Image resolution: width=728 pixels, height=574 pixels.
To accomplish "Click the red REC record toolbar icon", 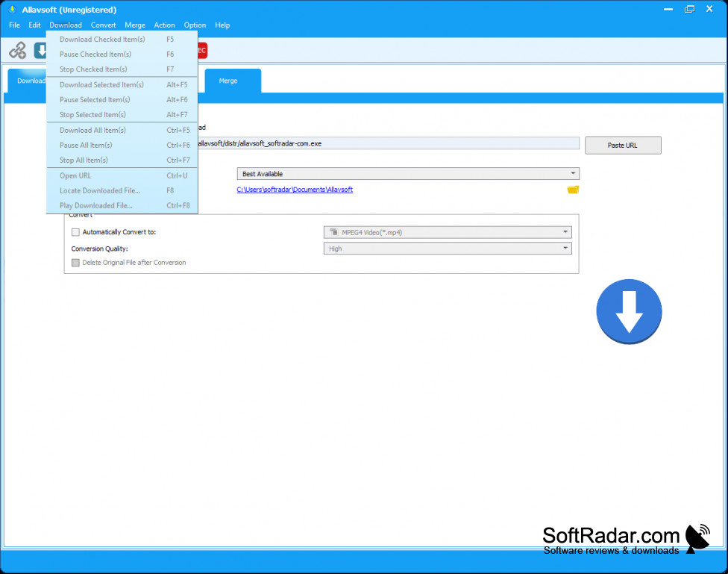I will 202,50.
